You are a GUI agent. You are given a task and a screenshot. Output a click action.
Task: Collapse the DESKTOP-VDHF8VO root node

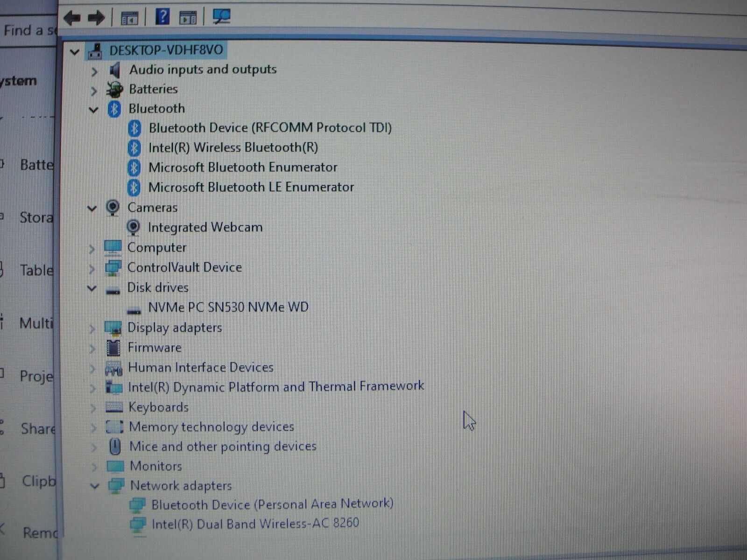pos(75,51)
